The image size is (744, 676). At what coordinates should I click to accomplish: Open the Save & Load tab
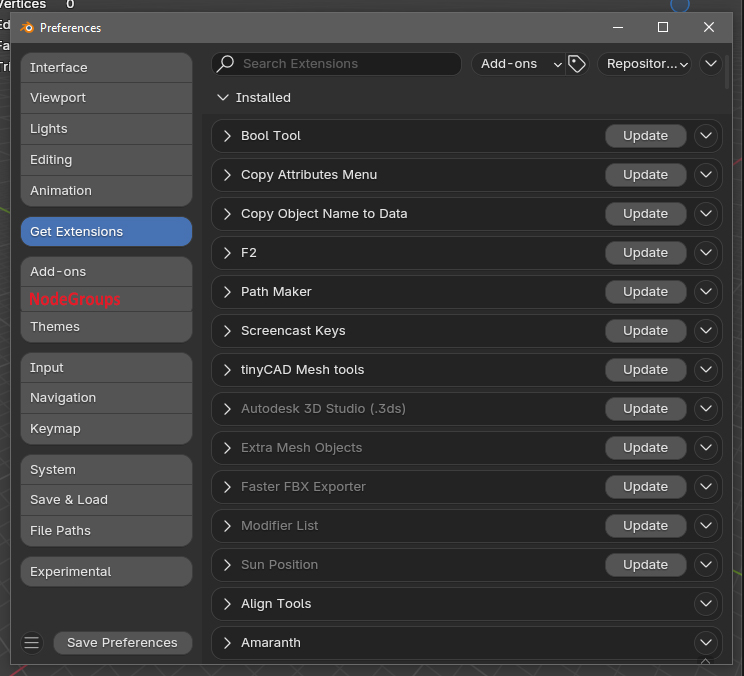point(106,500)
